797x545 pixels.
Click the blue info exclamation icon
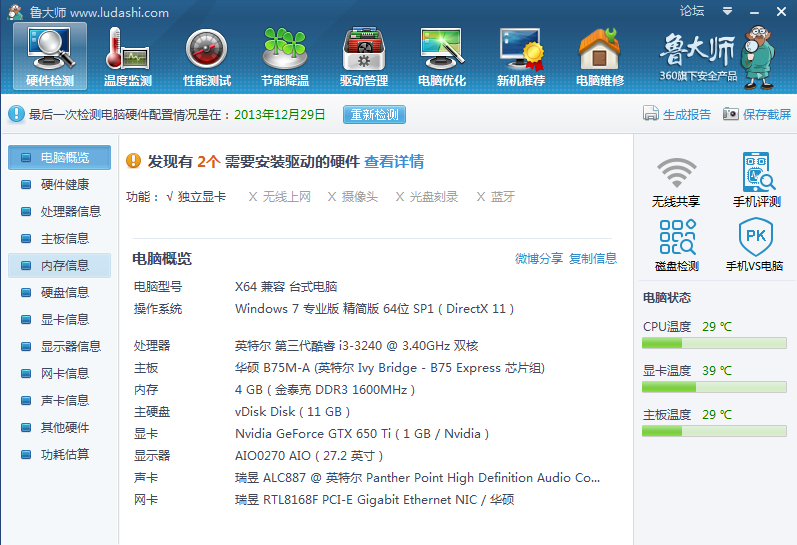[16, 113]
